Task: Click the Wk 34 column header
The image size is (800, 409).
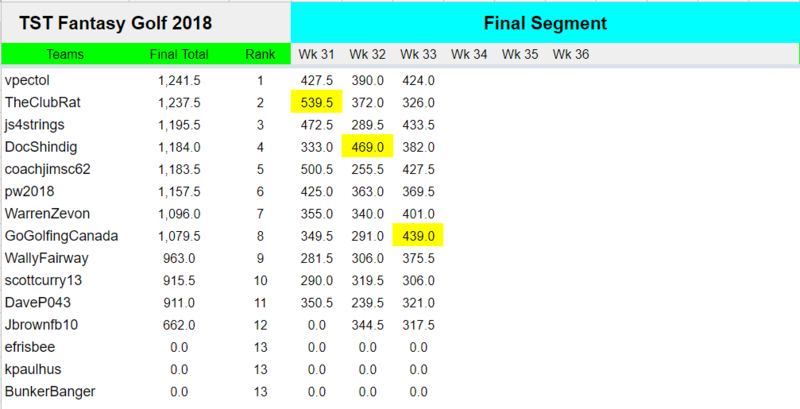Action: tap(468, 54)
